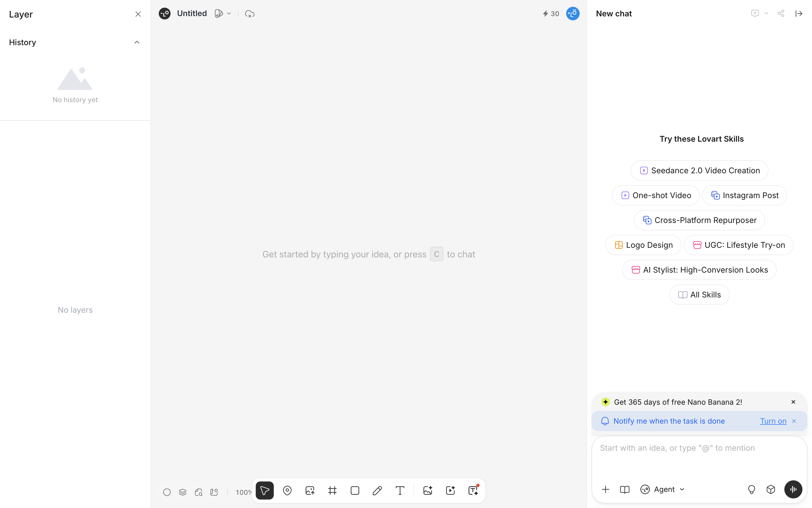Dismiss the notify me banner
The height and width of the screenshot is (508, 812).
coord(794,421)
